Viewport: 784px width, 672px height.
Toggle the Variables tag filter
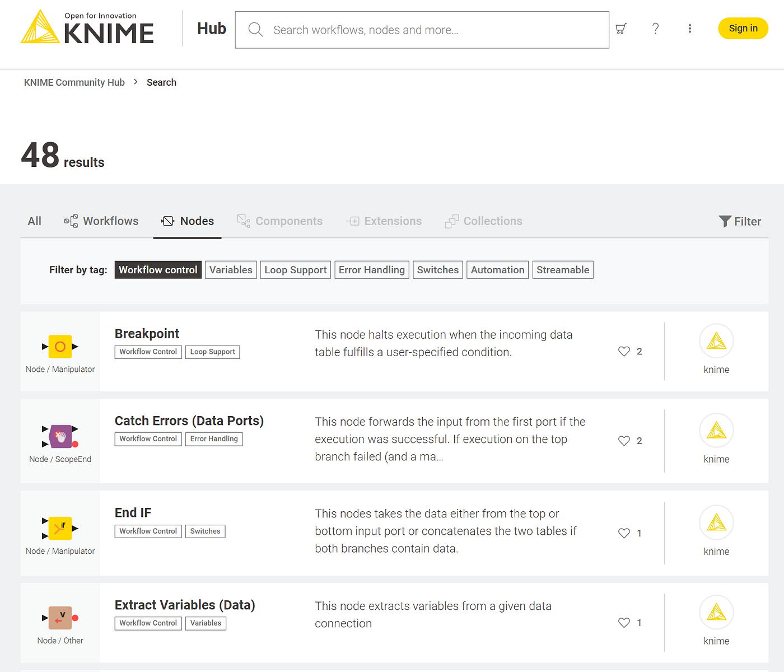pos(231,270)
